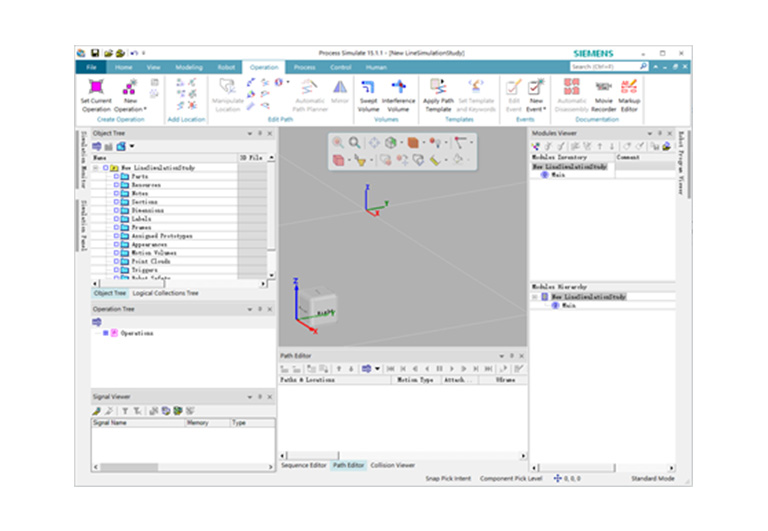Toggle display marker of Frames folder

click(116, 227)
